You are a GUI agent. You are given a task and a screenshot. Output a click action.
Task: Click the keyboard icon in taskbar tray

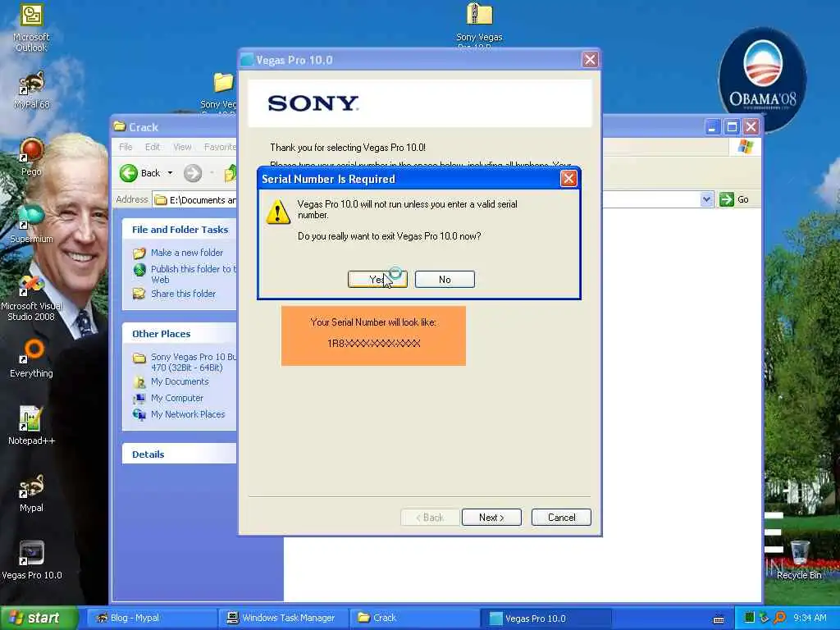pos(719,619)
